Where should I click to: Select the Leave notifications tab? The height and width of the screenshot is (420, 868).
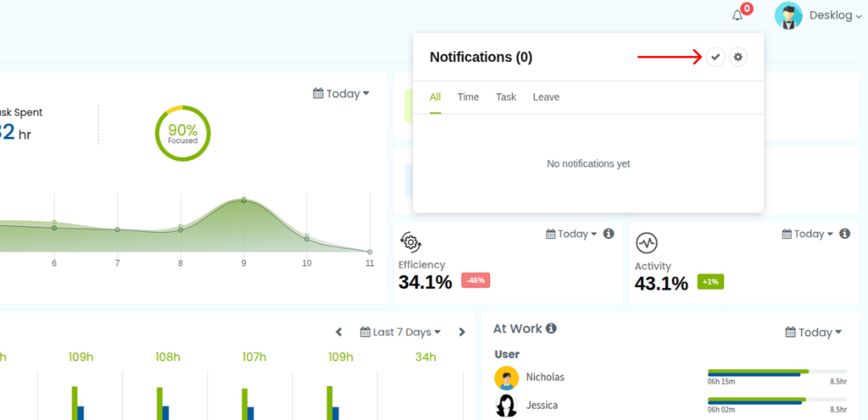point(546,97)
